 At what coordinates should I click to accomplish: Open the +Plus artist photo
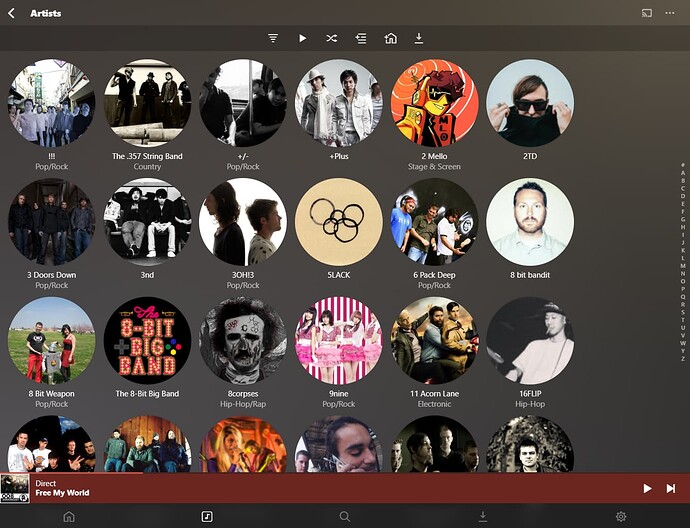pyautogui.click(x=338, y=103)
